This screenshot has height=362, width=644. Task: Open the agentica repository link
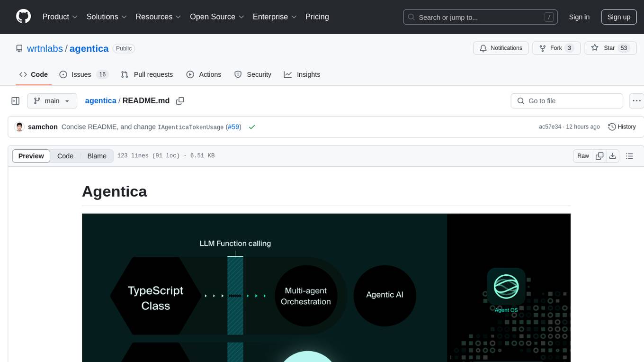point(89,48)
